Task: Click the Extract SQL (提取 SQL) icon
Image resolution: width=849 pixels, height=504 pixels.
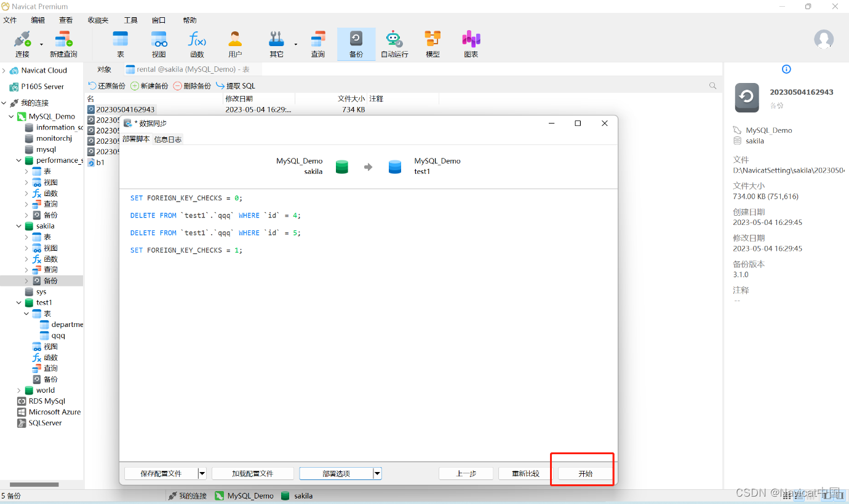Action: 220,86
